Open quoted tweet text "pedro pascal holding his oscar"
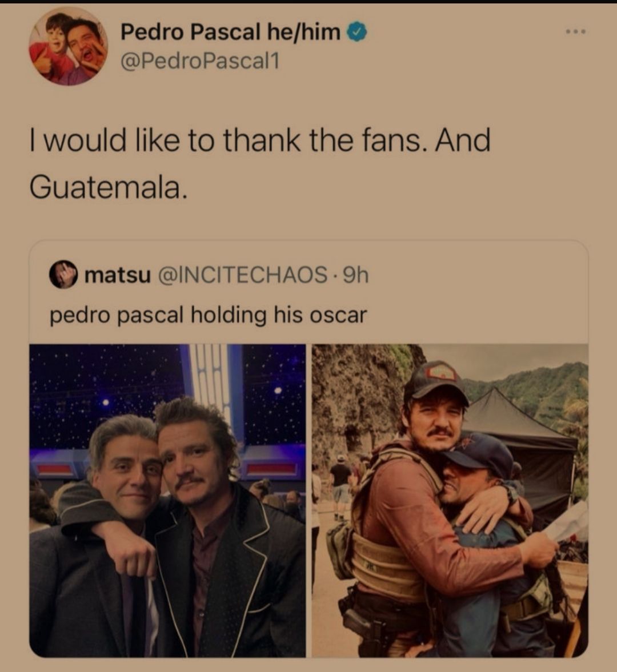The height and width of the screenshot is (672, 617). tap(209, 315)
